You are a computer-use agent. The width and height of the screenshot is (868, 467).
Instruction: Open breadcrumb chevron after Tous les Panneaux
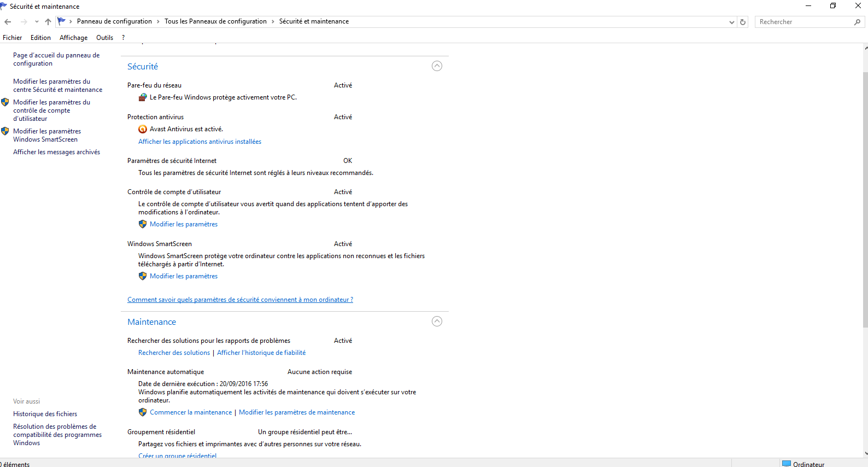click(273, 22)
